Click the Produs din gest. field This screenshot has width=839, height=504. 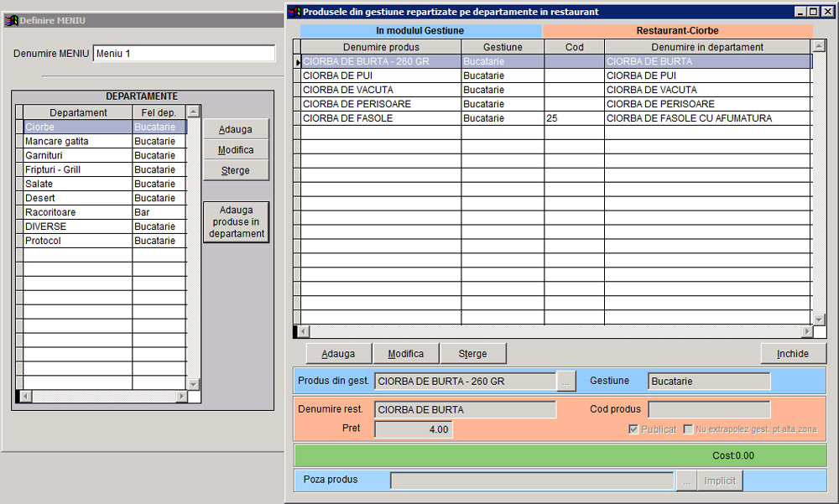coord(465,382)
